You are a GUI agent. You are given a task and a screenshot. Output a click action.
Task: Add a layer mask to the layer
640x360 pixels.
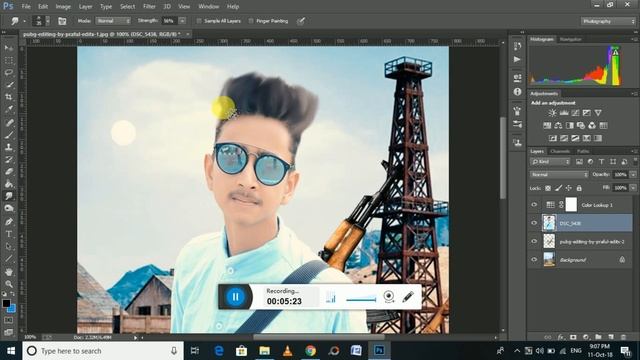(573, 337)
